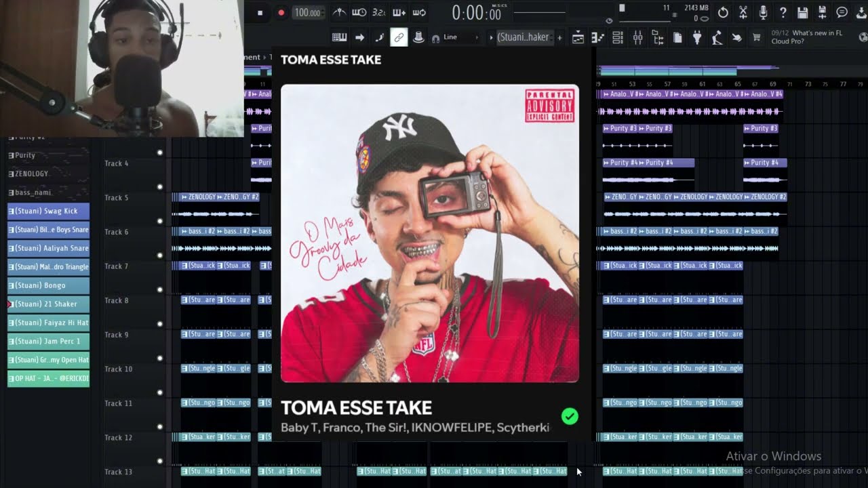
Task: Click the touch controller hand icon
Action: 736,38
